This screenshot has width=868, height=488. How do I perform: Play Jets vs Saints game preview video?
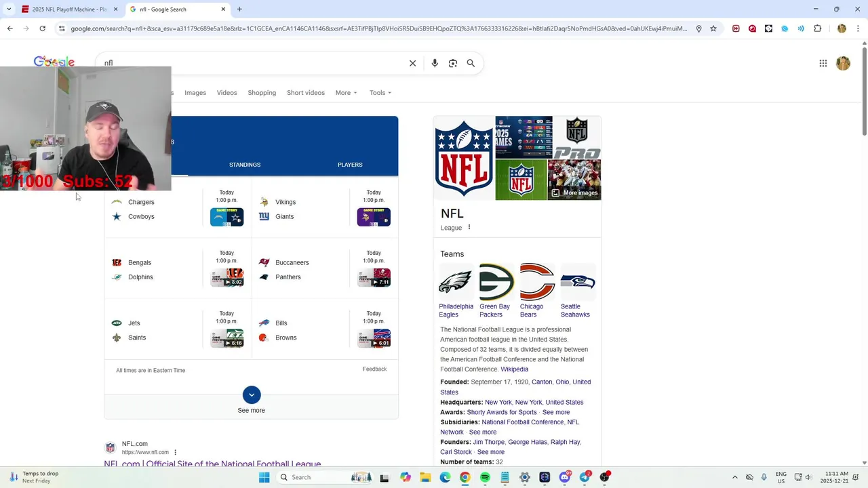pos(227,338)
